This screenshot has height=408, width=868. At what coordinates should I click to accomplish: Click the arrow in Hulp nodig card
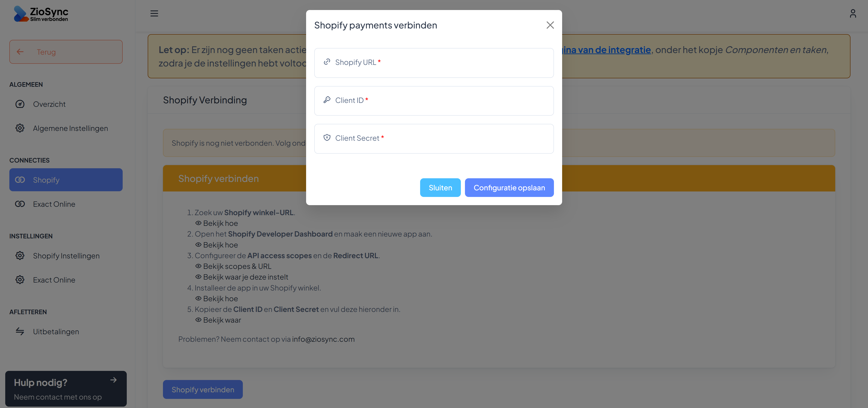pyautogui.click(x=114, y=380)
